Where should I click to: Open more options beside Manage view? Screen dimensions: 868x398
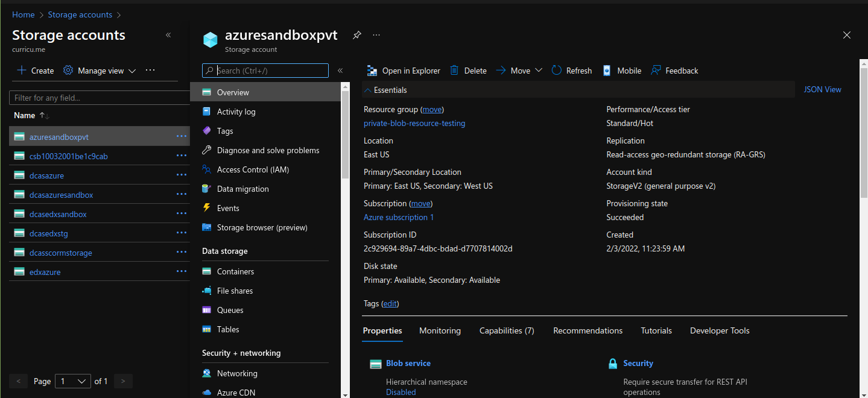pos(151,71)
